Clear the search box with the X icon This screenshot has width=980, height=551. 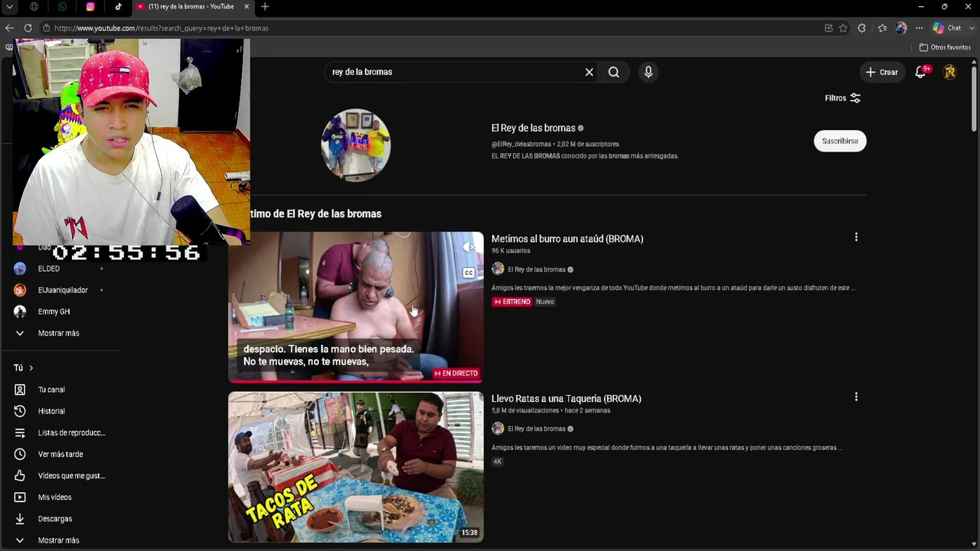tap(589, 72)
